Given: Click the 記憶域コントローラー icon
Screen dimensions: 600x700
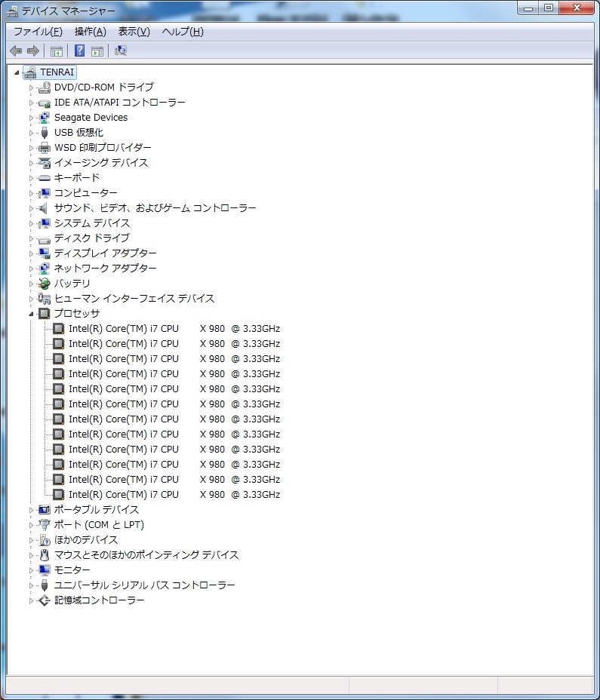Looking at the screenshot, I should 45,600.
